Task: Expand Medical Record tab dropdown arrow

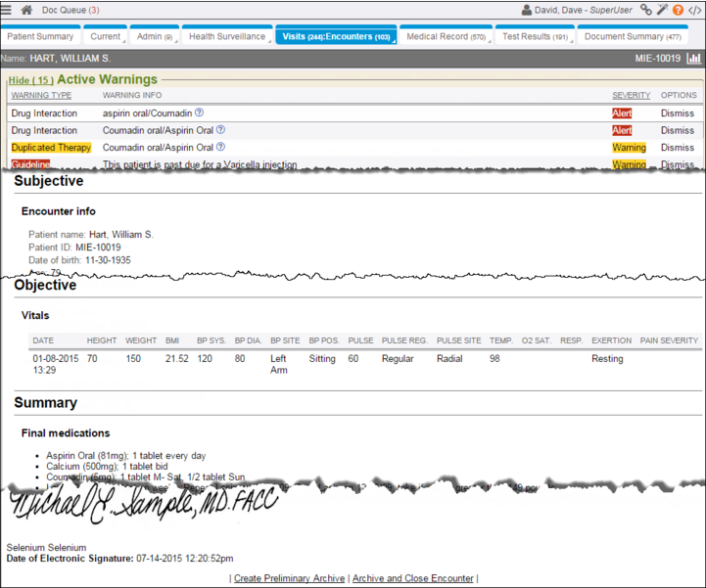Action: point(490,42)
